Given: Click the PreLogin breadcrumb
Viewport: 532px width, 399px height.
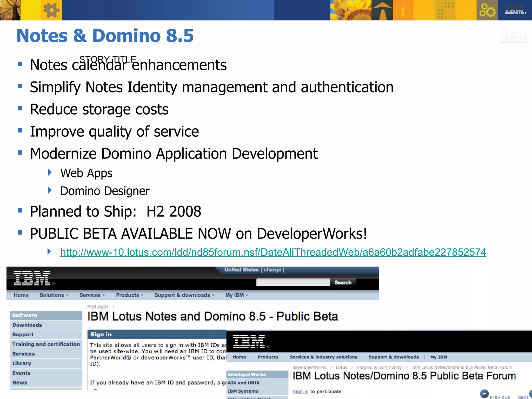Looking at the screenshot, I should [97, 307].
